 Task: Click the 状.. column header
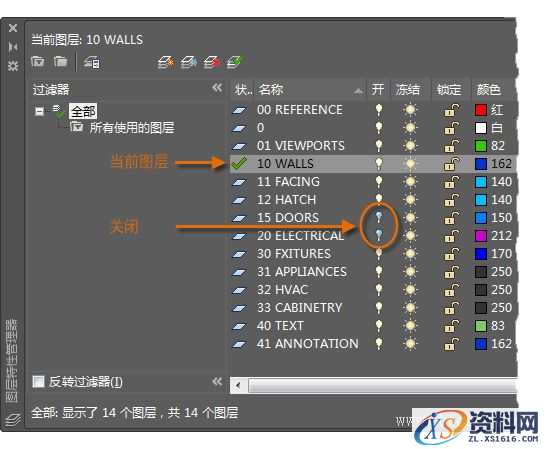pos(242,90)
